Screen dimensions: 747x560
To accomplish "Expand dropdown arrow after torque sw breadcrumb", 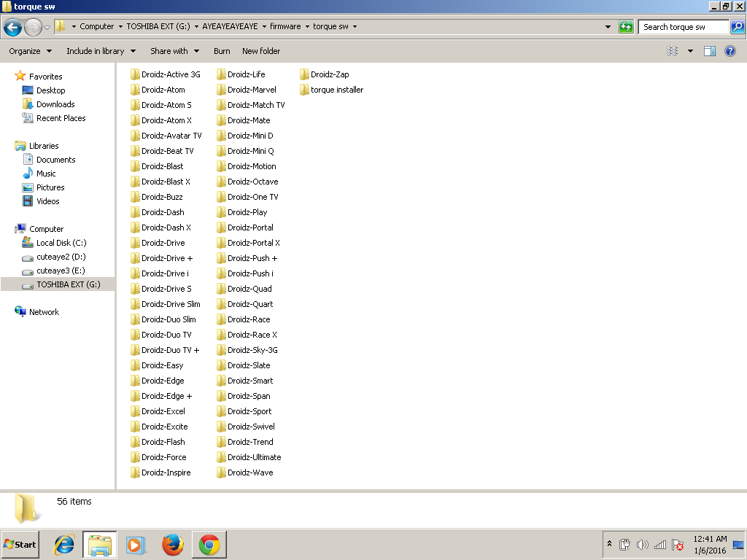I will pos(355,27).
